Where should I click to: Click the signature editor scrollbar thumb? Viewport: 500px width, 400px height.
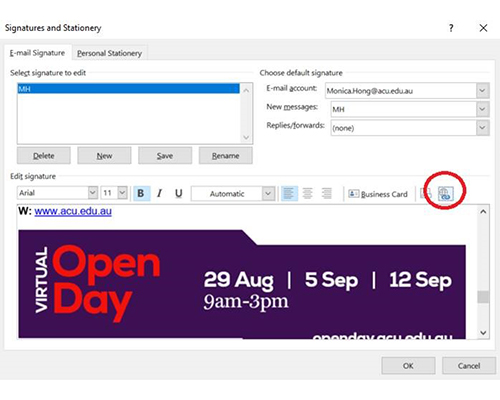pos(483,297)
